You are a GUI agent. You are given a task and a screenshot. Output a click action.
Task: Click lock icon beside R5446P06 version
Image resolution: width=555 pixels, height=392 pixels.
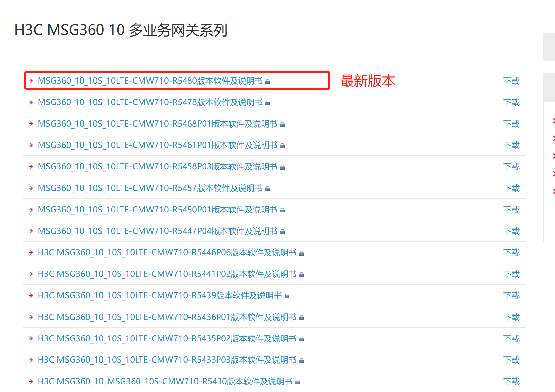[302, 253]
